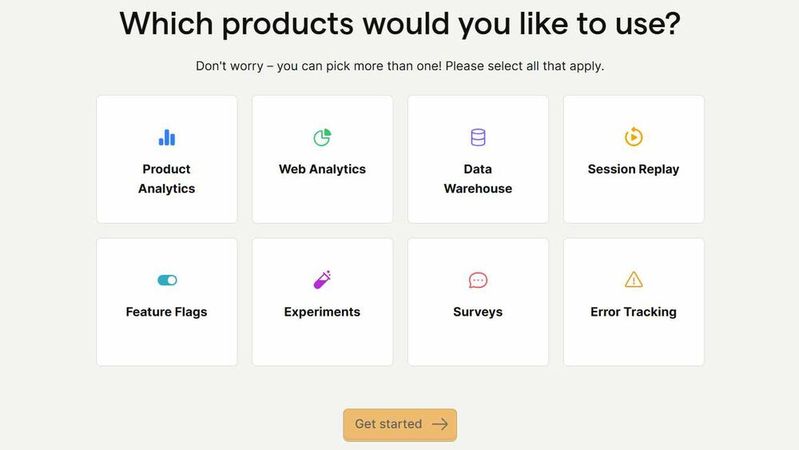The width and height of the screenshot is (799, 450).
Task: Click the teal toggle Feature Flags icon
Action: click(x=167, y=280)
